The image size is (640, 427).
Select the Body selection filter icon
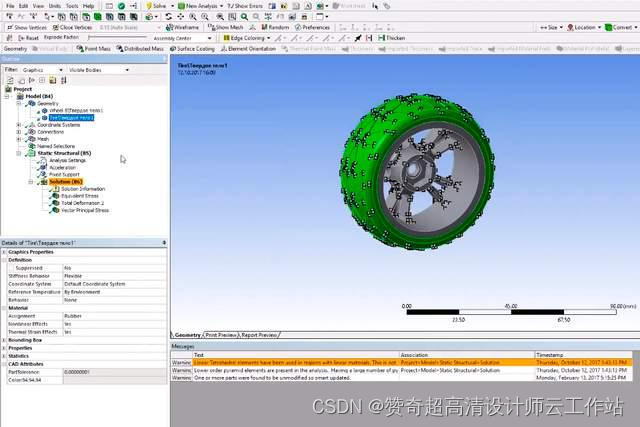point(98,17)
